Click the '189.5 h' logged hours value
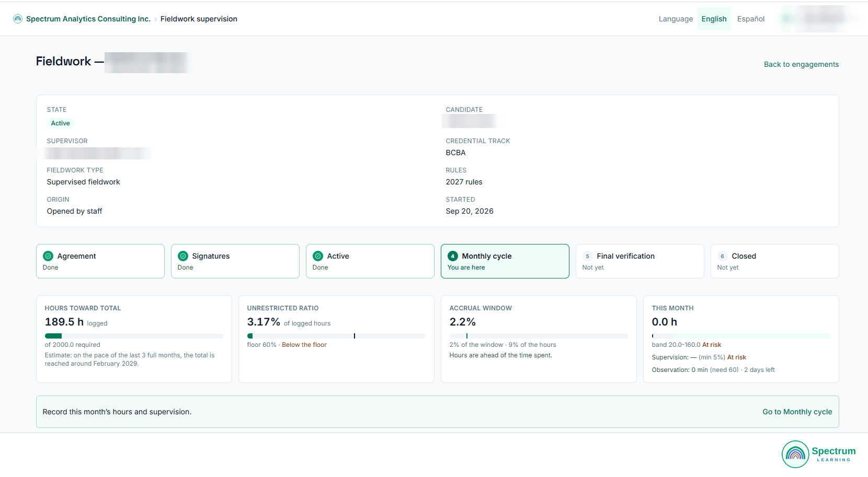This screenshot has height=477, width=868. [x=64, y=322]
